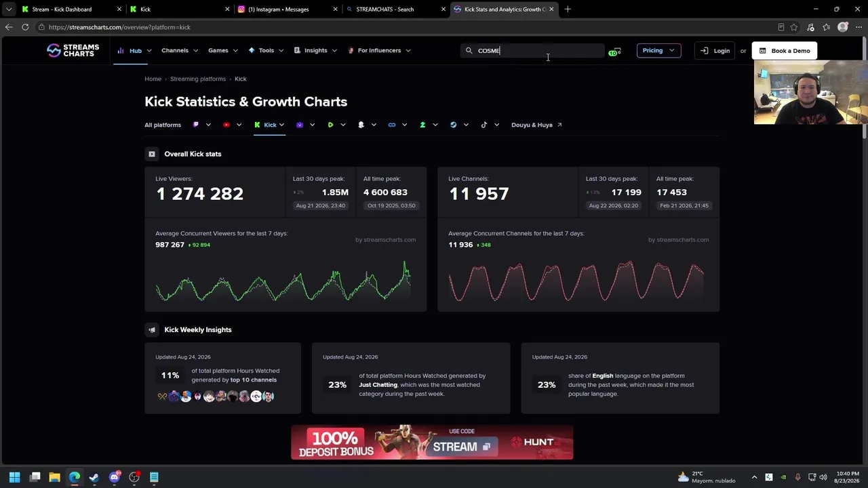Switch to STREAMCHATS Search browser tab

click(395, 9)
